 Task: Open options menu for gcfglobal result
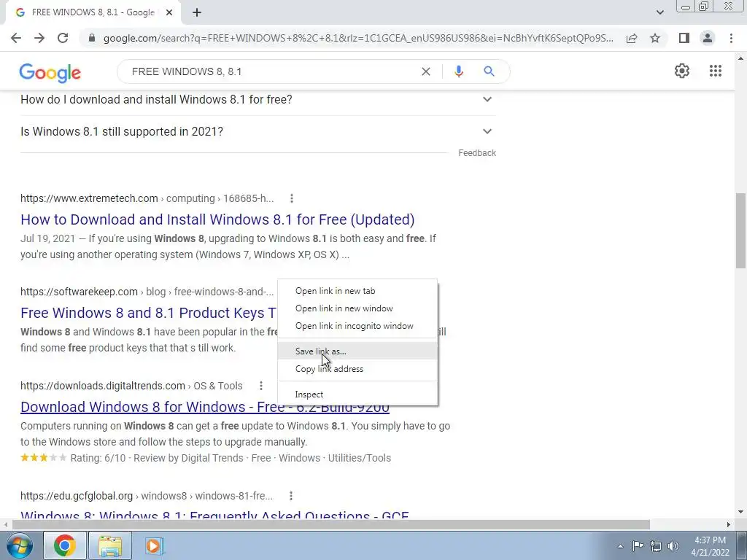click(x=291, y=496)
